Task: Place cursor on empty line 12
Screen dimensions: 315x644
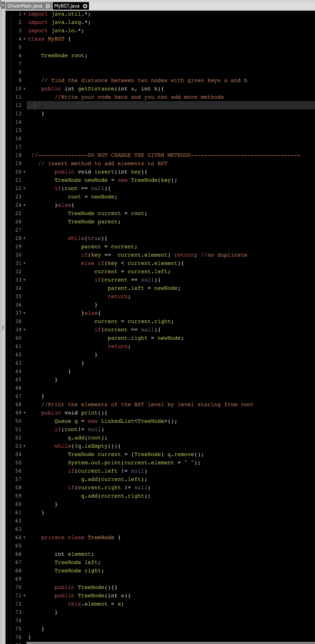Action: pos(171,105)
